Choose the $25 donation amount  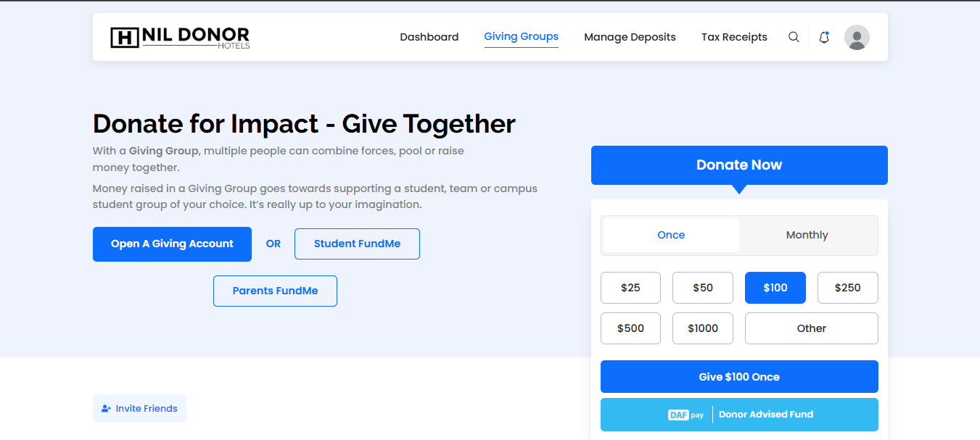coord(630,288)
